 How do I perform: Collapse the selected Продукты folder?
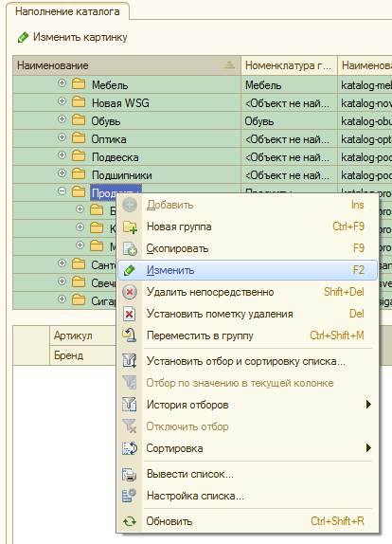62,191
